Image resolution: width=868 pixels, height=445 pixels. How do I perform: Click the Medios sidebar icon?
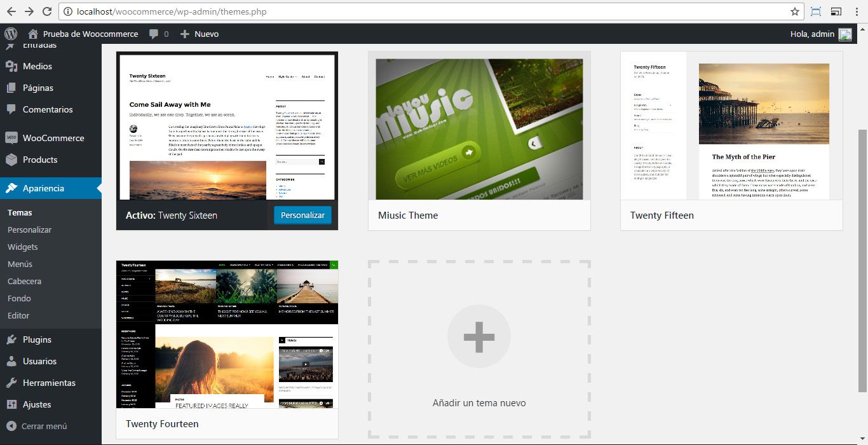point(11,66)
